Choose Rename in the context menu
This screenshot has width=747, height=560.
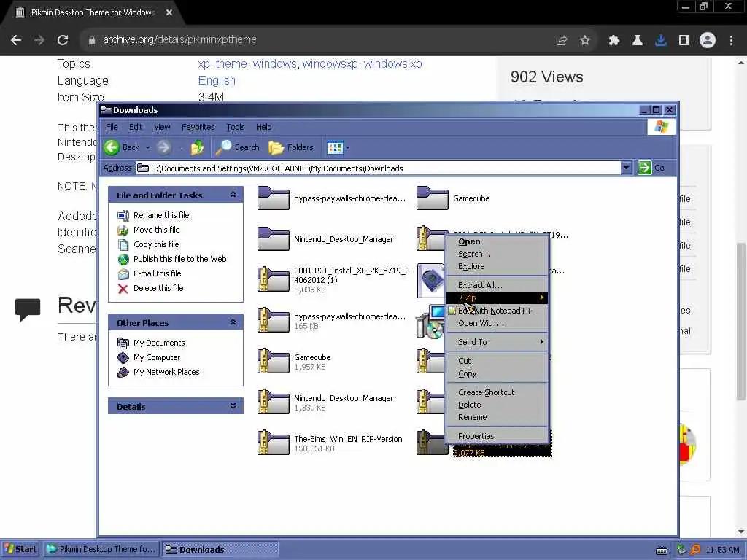(497, 417)
